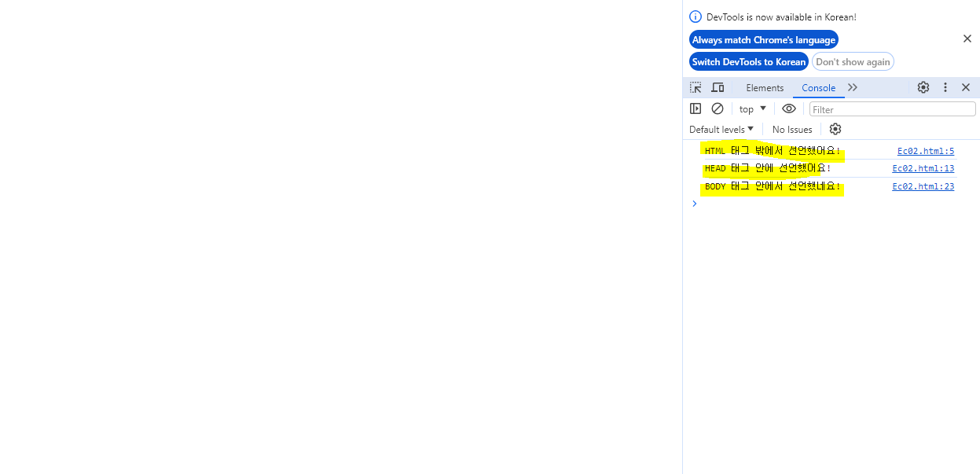Create a live expression with the eye icon
Viewport: 980px width, 474px height.
click(x=789, y=108)
